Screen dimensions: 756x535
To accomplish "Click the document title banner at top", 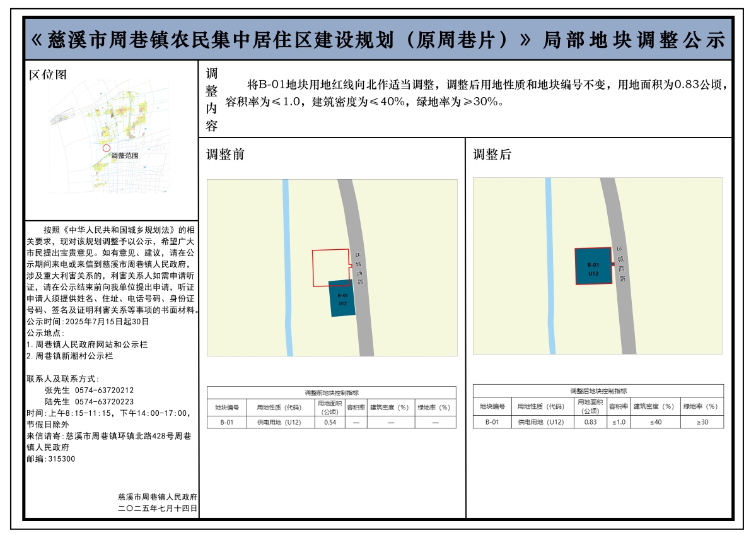I will tap(378, 40).
